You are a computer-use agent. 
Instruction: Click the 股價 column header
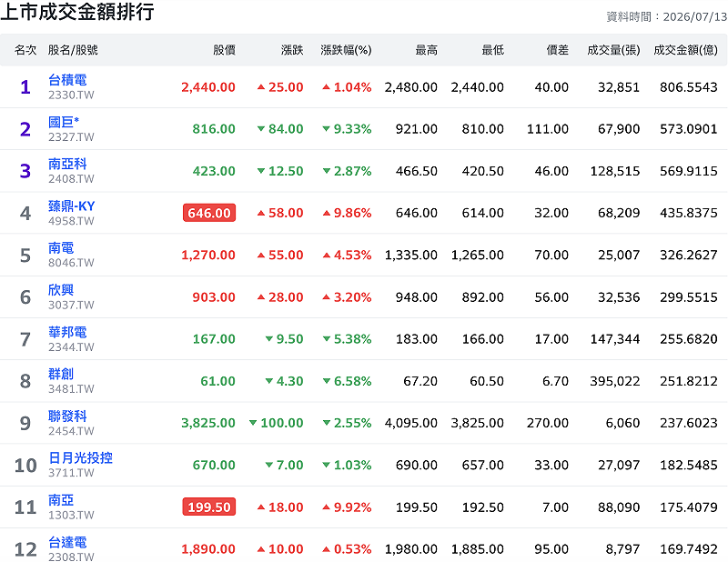[224, 50]
